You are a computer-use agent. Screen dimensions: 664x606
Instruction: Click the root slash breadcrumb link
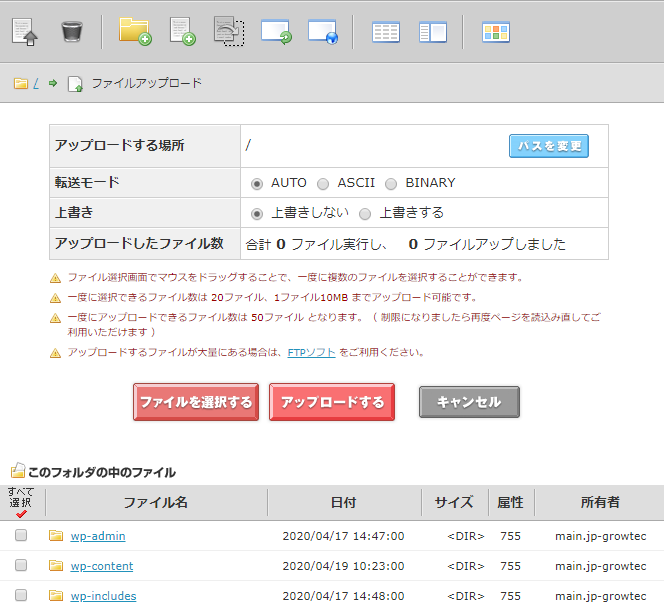click(x=36, y=83)
